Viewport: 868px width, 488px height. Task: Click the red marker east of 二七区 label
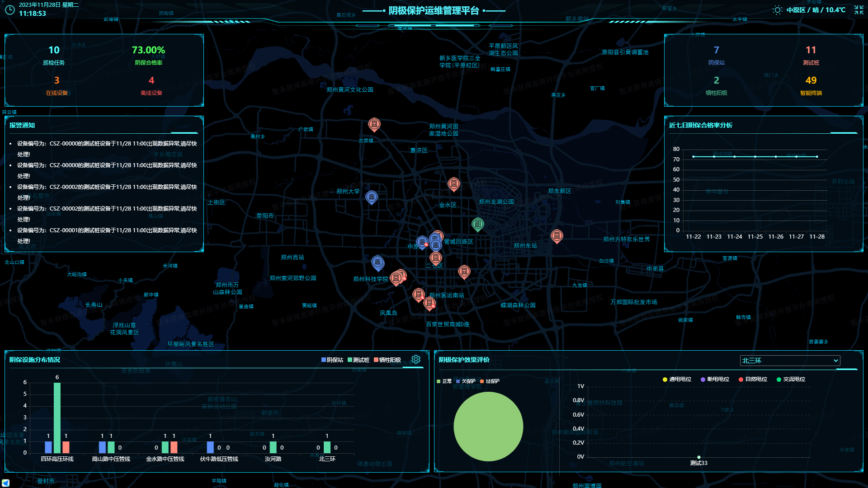[x=464, y=272]
